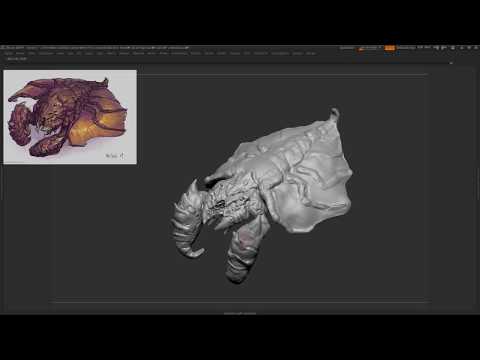Viewport: 480px width, 360px height.
Task: Open the Alpha menu, first in the menu bar
Action: click(8, 53)
